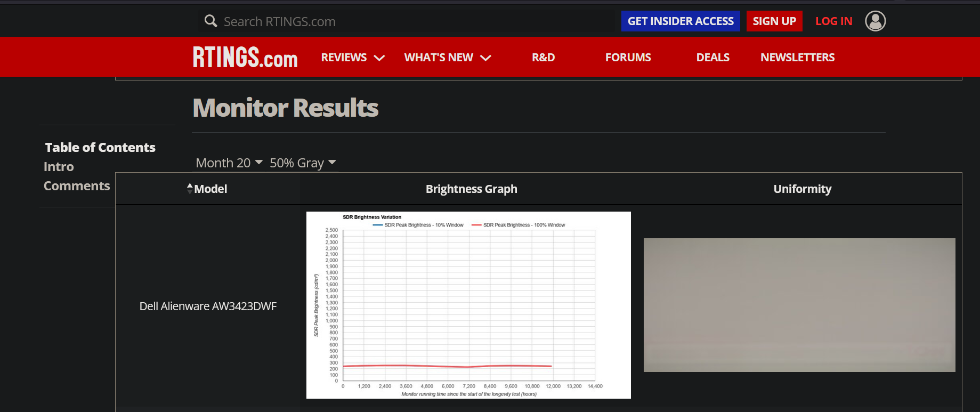Open the Month 20 dropdown
Viewport: 980px width, 412px height.
229,163
